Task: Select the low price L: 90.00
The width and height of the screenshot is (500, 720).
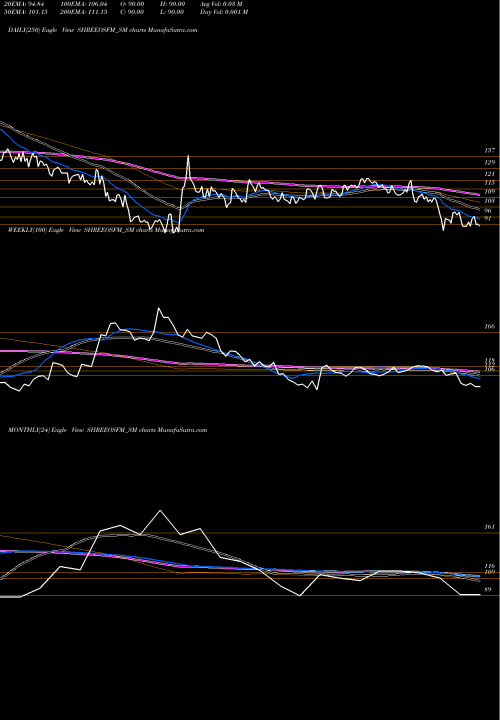Action: point(173,12)
